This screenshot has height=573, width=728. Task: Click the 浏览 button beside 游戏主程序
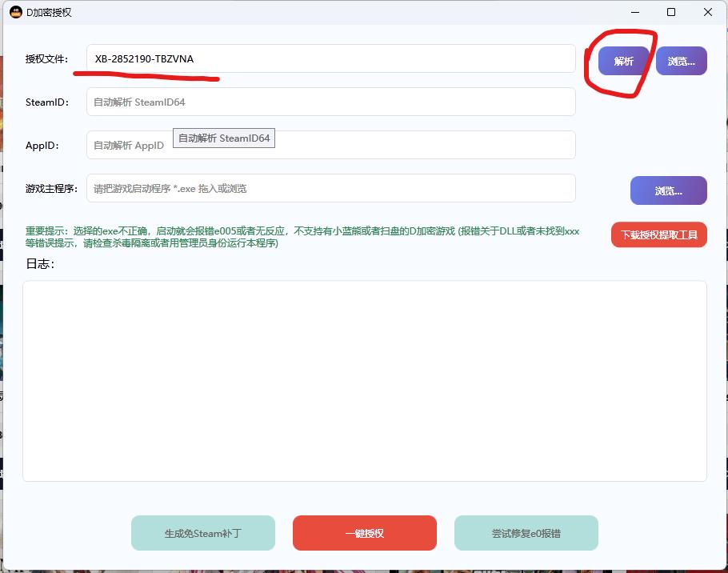(669, 190)
